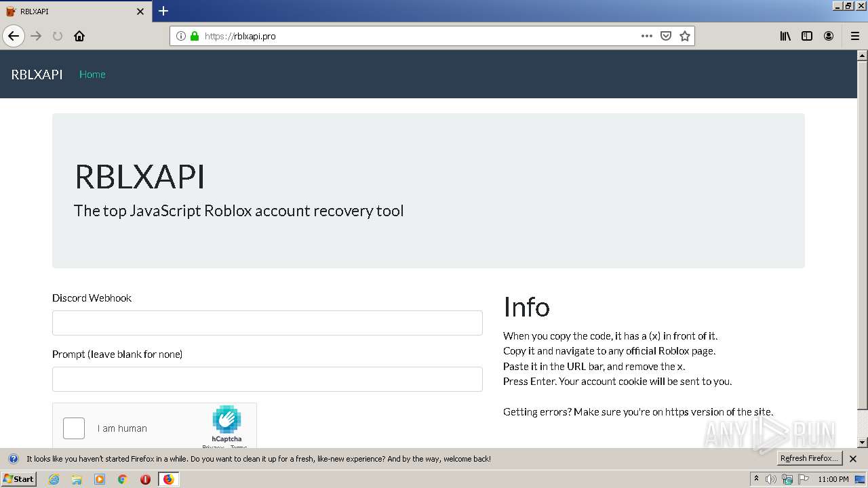Viewport: 868px width, 488px height.
Task: Open the network tray icon
Action: (x=787, y=479)
